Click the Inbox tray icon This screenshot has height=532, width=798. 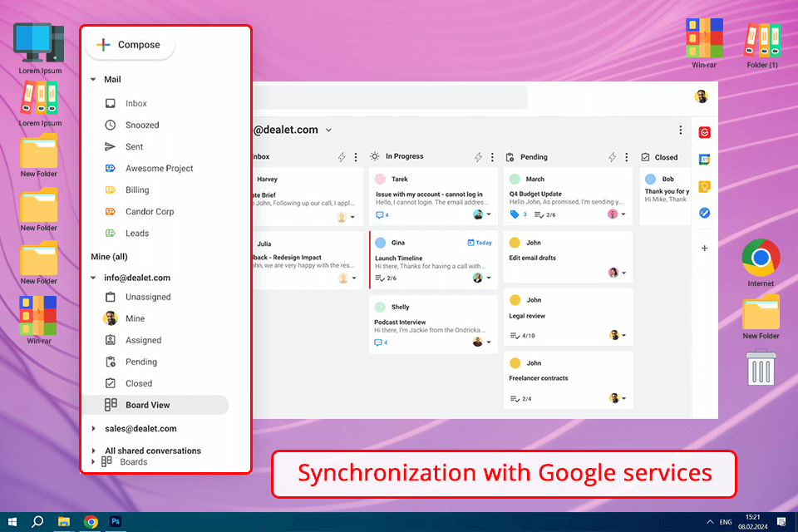pos(110,103)
